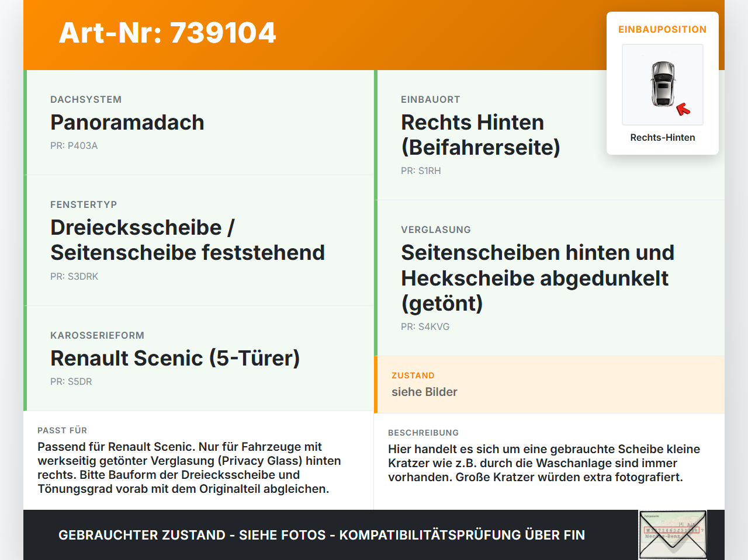Click the BESCHREIBUNG heading
Viewport: 748px width, 560px height.
pyautogui.click(x=424, y=433)
